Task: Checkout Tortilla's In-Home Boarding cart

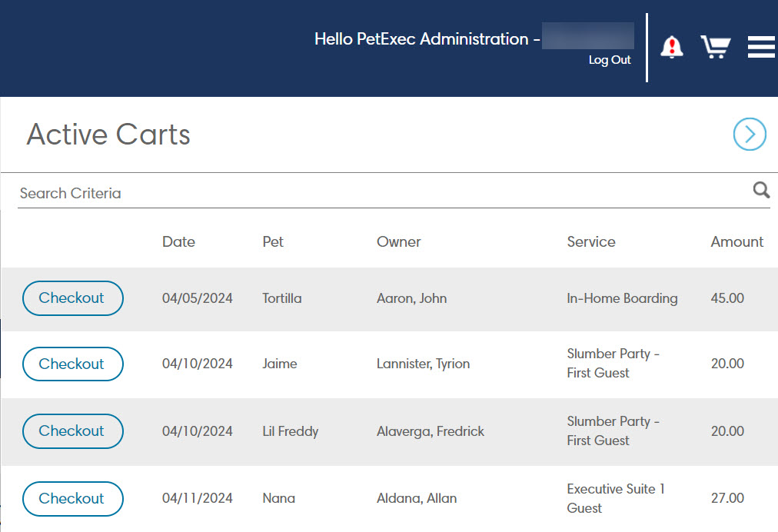Action: pos(72,298)
